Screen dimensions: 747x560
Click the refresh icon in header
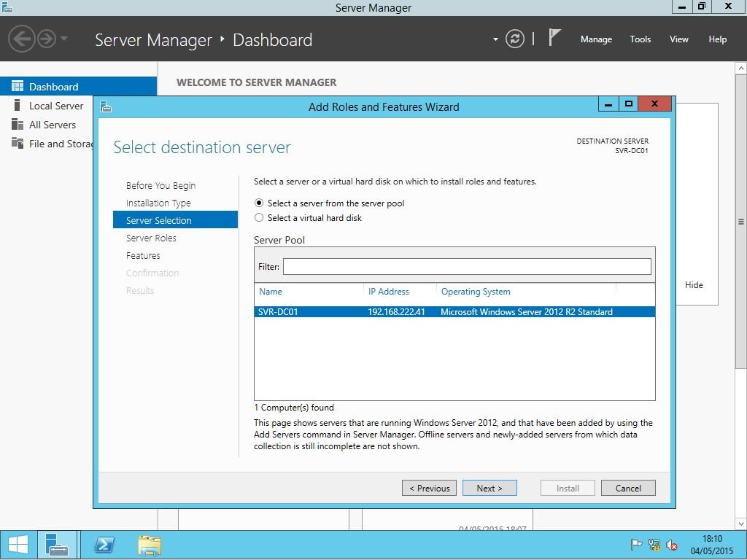point(515,39)
